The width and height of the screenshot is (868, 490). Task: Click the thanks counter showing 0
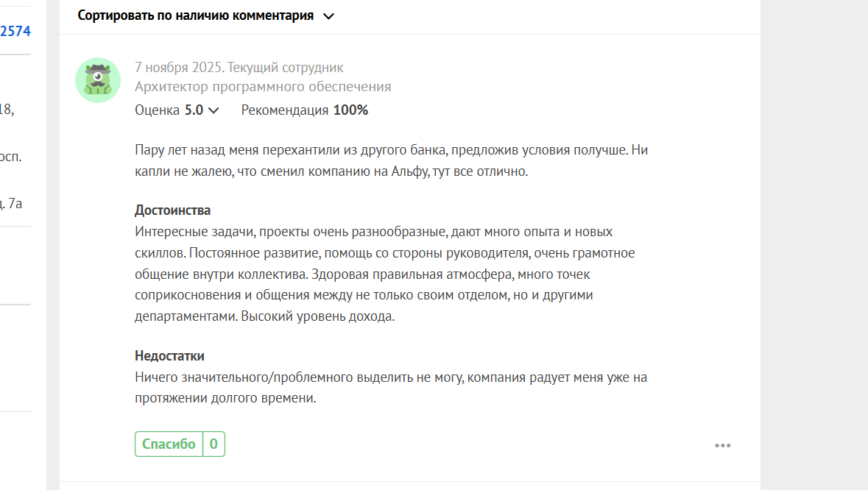(214, 444)
